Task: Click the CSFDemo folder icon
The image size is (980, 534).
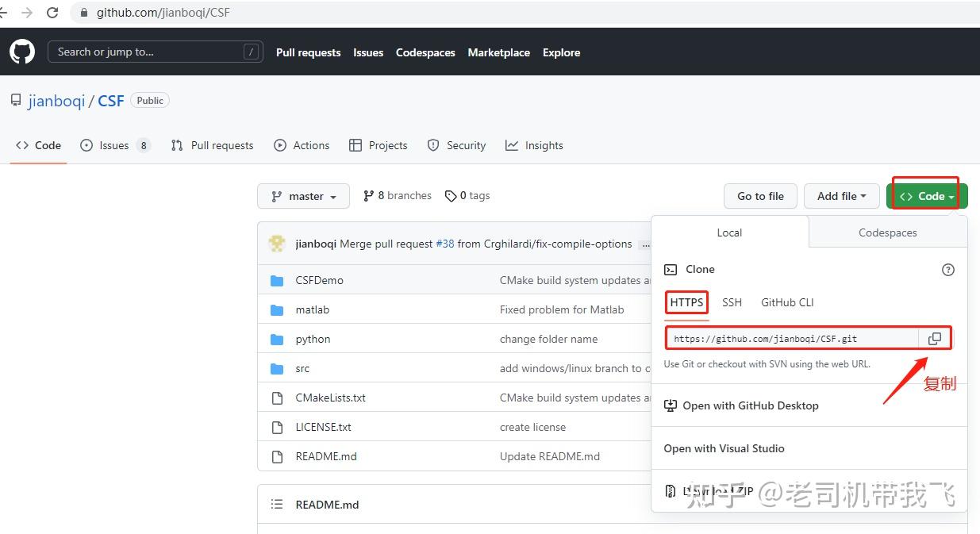Action: tap(277, 281)
